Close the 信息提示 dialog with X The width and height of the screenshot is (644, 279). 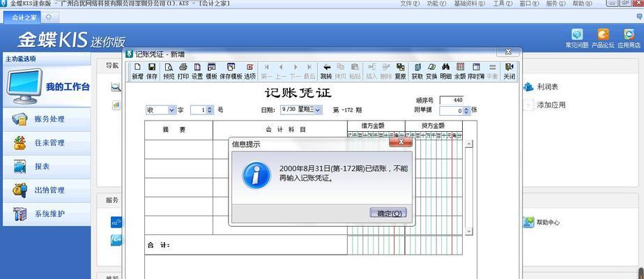tap(401, 142)
